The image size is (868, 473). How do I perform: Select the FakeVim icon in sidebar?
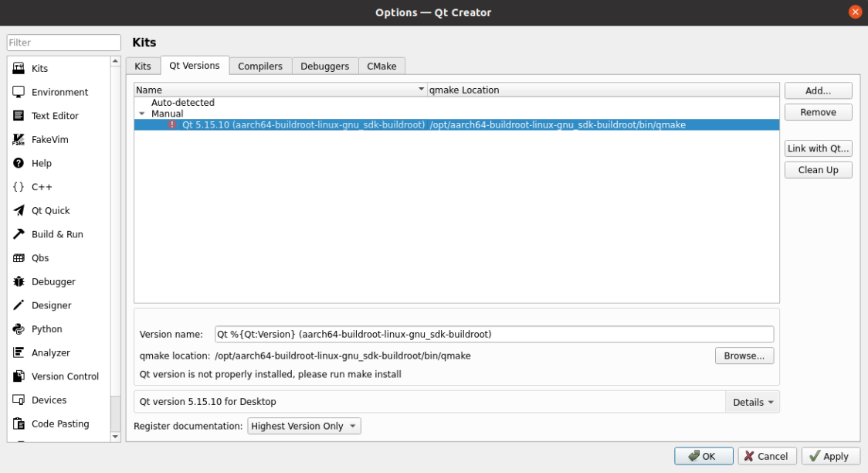point(19,140)
